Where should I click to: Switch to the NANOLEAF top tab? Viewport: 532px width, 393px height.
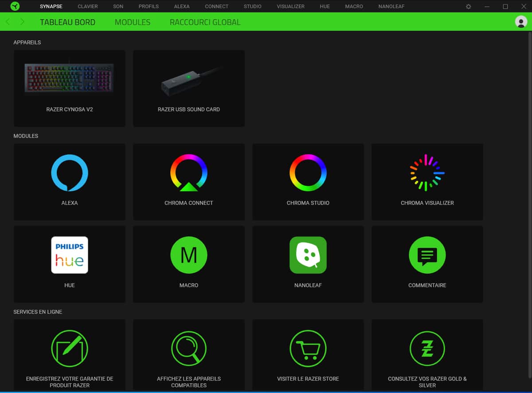pyautogui.click(x=391, y=7)
